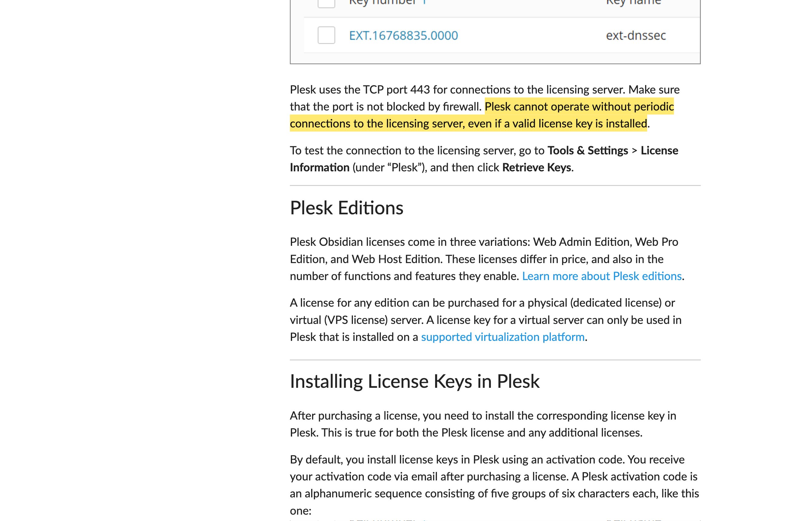
Task: Select the 'ext-dnssec' key name cell
Action: tap(636, 35)
